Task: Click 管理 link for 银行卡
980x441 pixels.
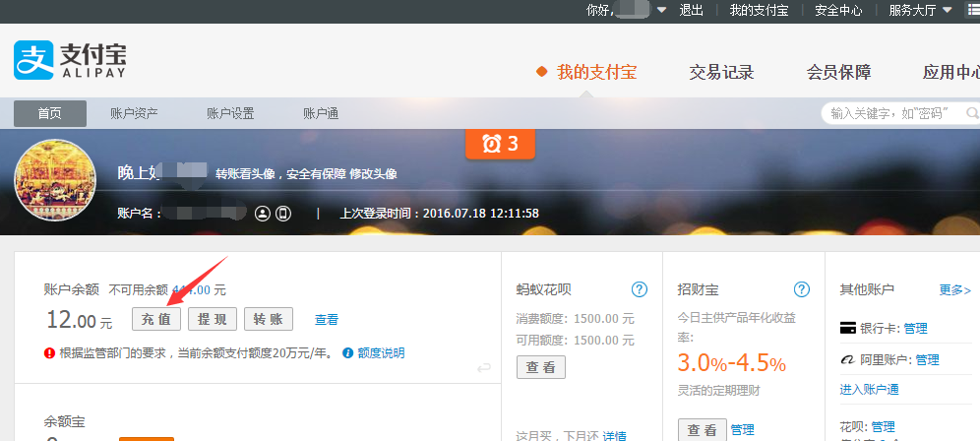Action: [916, 329]
